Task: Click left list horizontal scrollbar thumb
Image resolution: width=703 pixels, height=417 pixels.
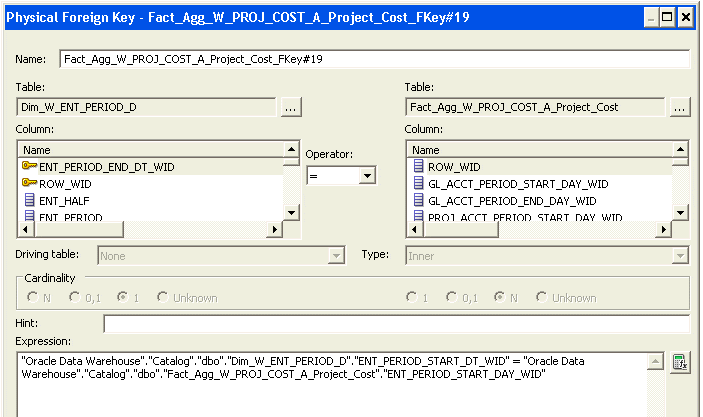Action: coord(78,230)
